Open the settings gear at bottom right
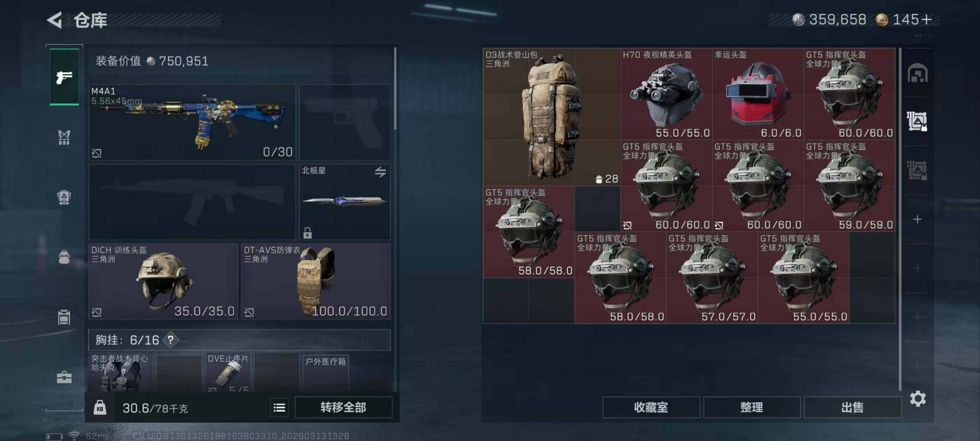Screen dimensions: 980x441 (x=918, y=398)
